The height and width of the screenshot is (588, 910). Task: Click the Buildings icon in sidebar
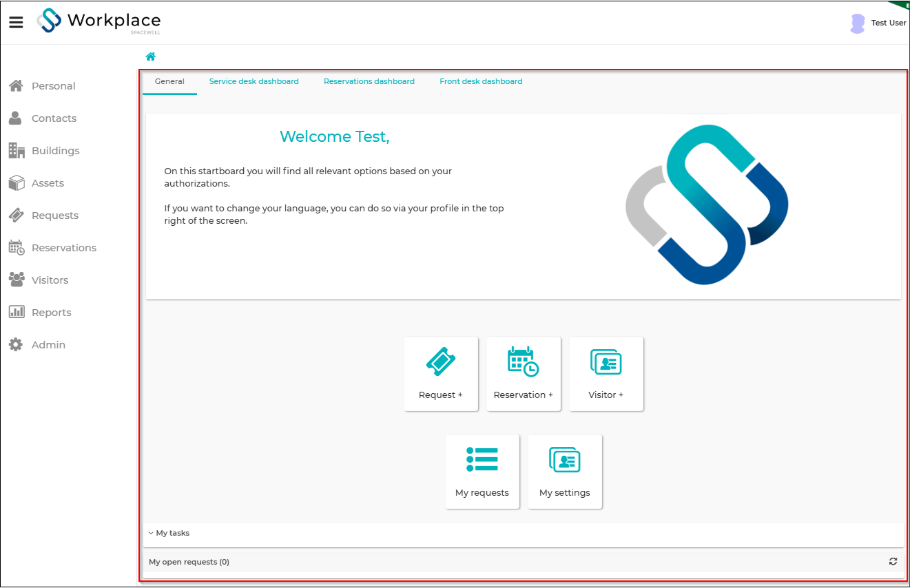17,151
